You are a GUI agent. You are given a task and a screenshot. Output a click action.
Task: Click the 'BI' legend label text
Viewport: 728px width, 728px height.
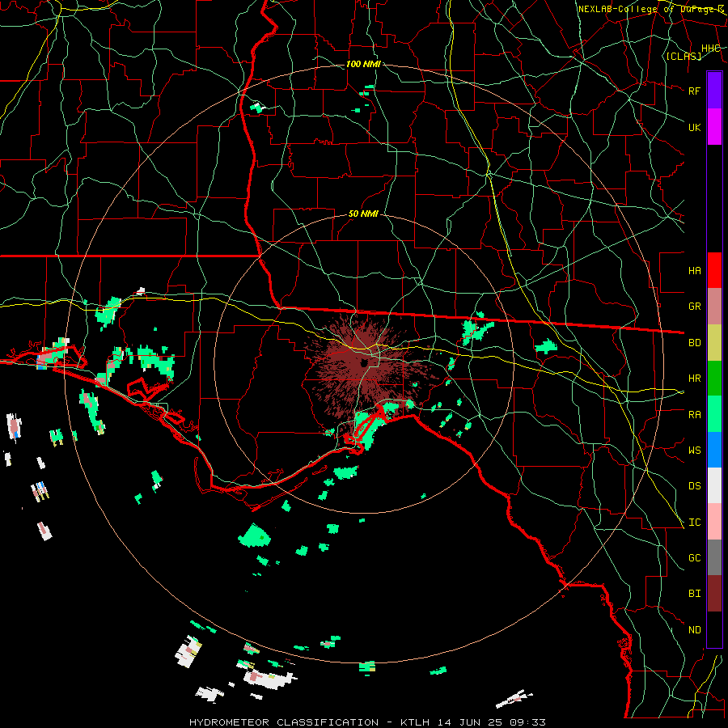694,594
